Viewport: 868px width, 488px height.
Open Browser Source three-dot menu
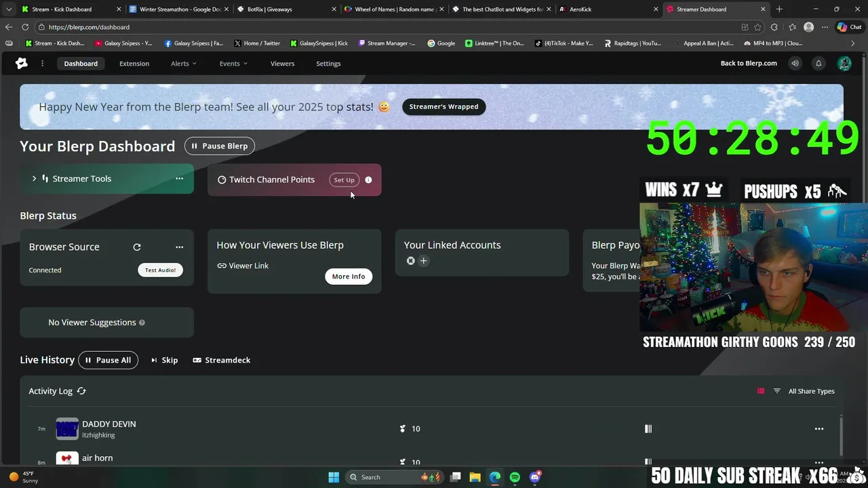click(179, 247)
